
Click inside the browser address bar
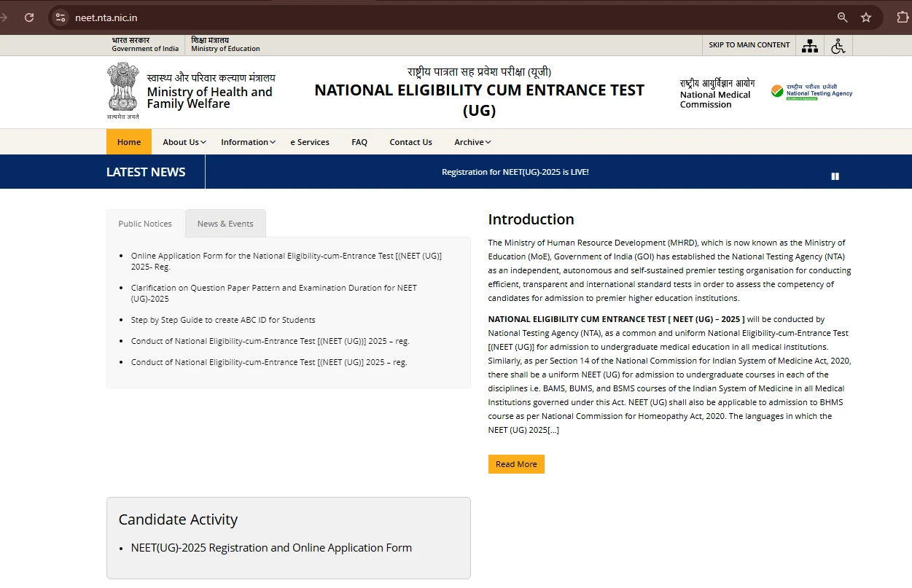pyautogui.click(x=292, y=17)
